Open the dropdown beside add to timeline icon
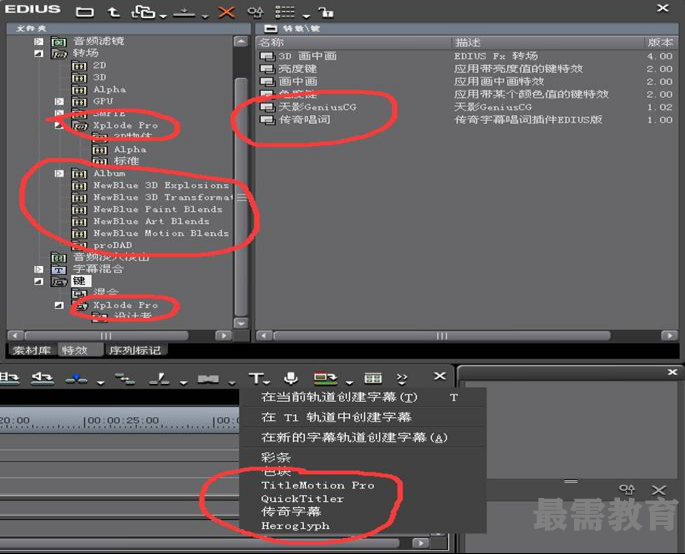This screenshot has width=685, height=554. click(204, 16)
